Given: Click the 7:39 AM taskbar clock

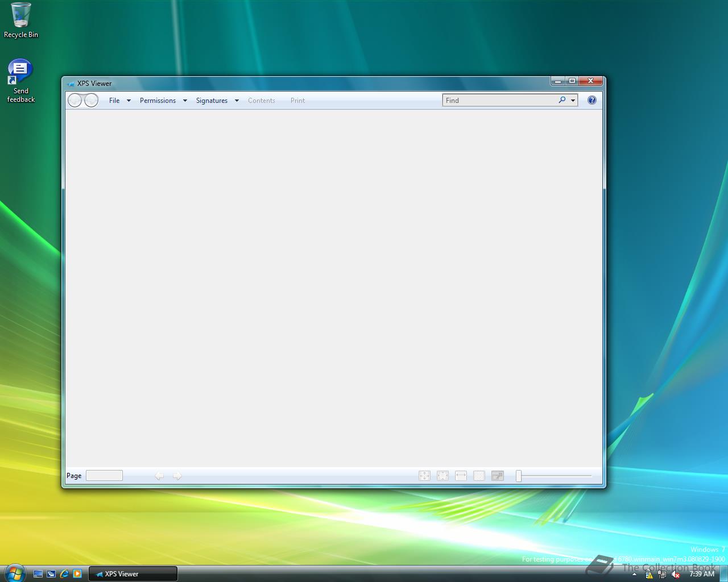Looking at the screenshot, I should [x=701, y=574].
